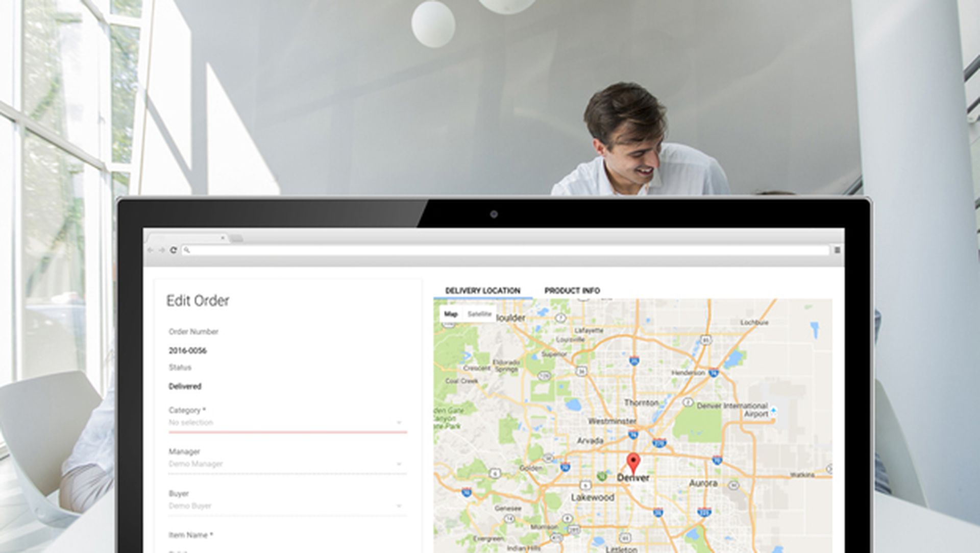
Task: Click the browser back navigation arrow
Action: [151, 250]
